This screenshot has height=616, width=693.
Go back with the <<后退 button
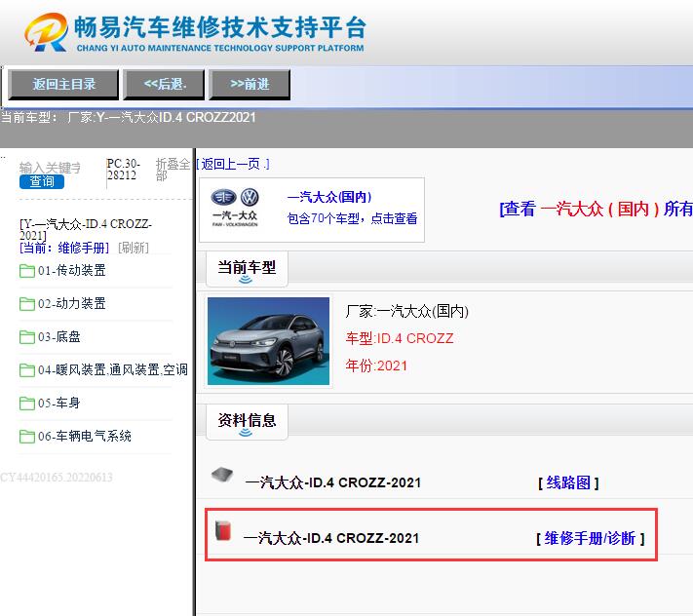click(165, 85)
